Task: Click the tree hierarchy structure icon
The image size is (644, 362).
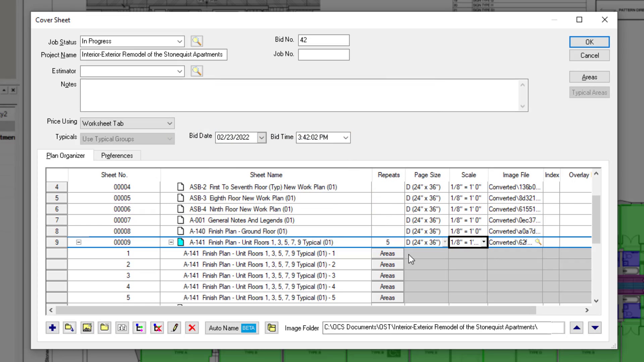Action: (x=140, y=328)
